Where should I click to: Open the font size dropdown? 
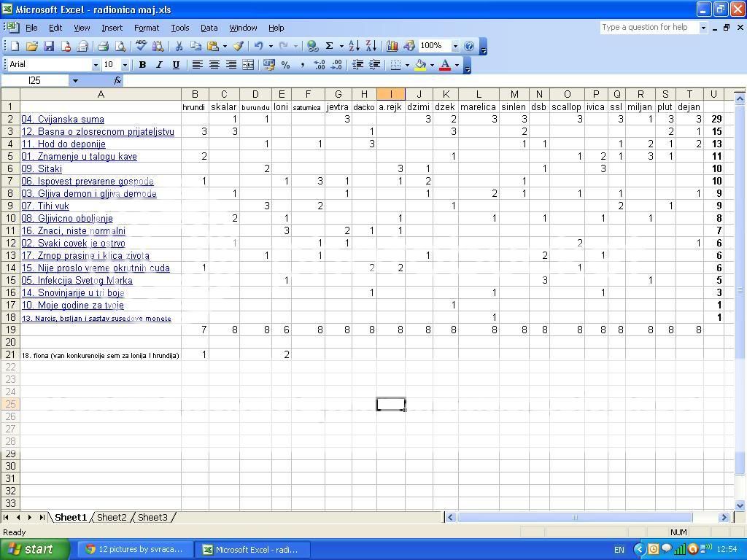click(125, 65)
